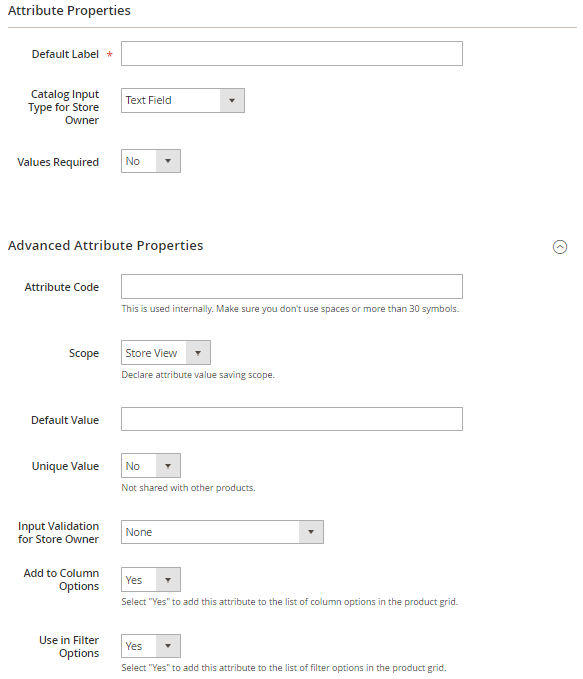
Task: Open the Catalog Input Type dropdown
Action: tap(183, 100)
